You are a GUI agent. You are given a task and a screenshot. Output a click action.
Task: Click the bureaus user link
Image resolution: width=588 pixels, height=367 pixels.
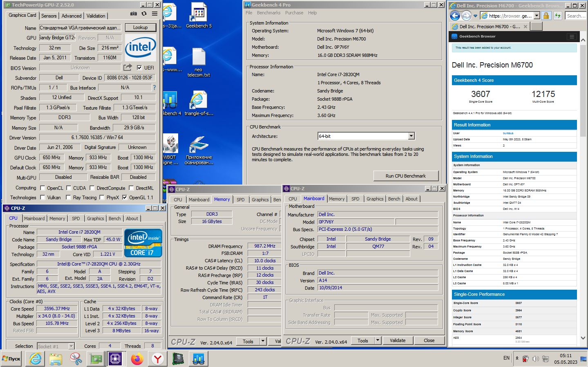(508, 133)
